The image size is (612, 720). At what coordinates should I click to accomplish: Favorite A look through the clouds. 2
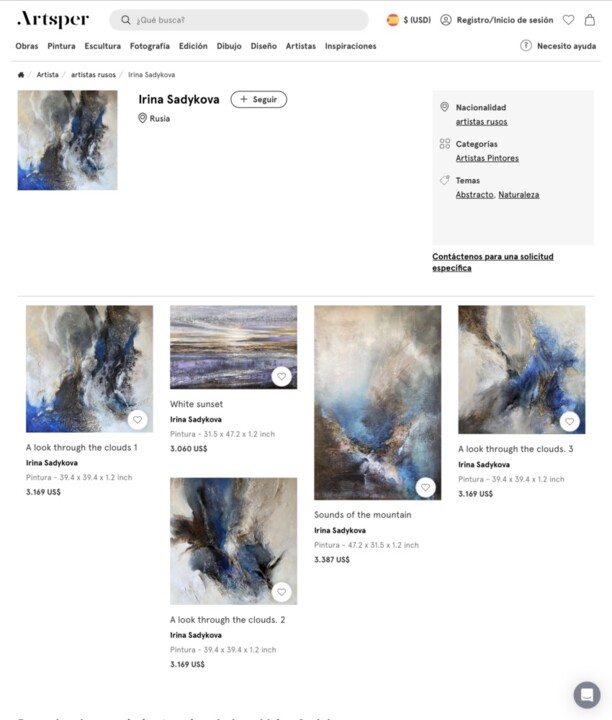pyautogui.click(x=281, y=592)
